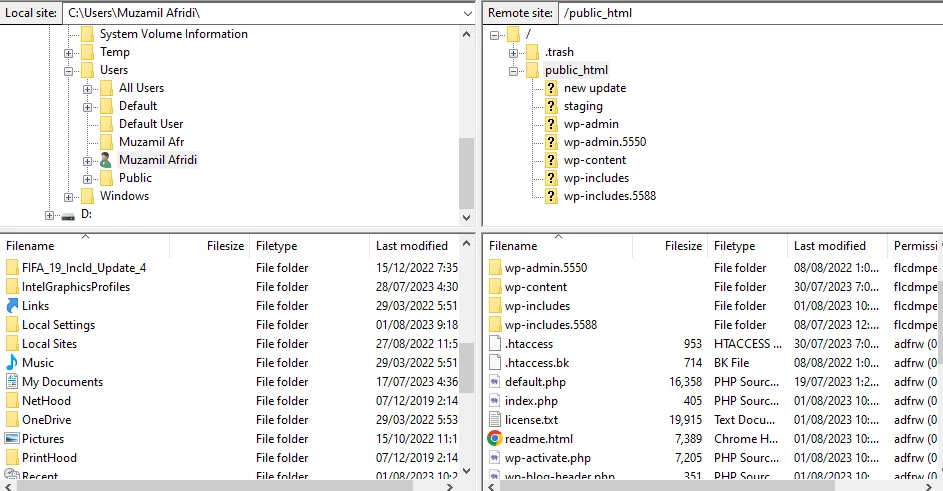The height and width of the screenshot is (491, 943).
Task: Collapse the remote root directory node
Action: point(494,35)
